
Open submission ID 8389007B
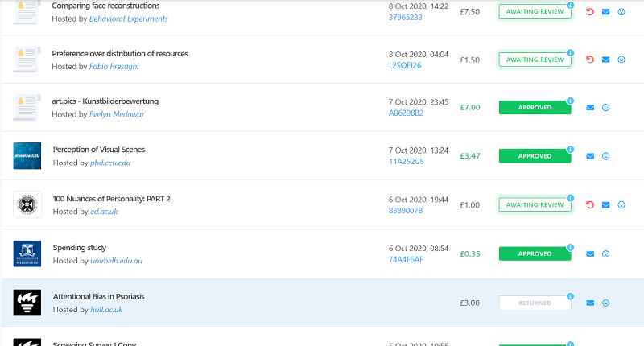(x=406, y=211)
